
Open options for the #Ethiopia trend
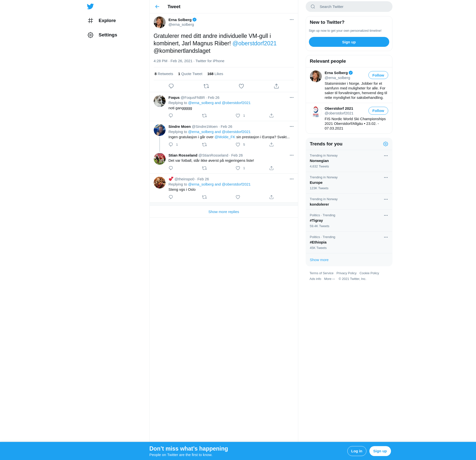[386, 237]
